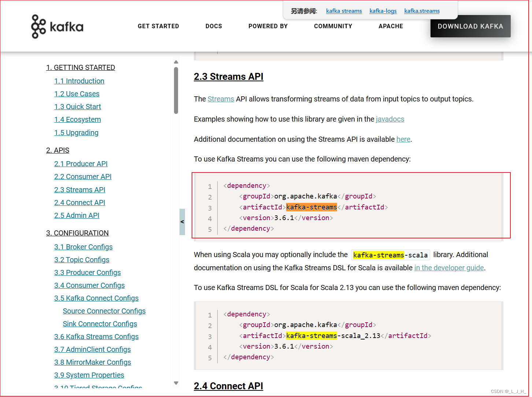The width and height of the screenshot is (532, 397).
Task: Click the sidebar scrollbar thumb
Action: click(x=176, y=90)
